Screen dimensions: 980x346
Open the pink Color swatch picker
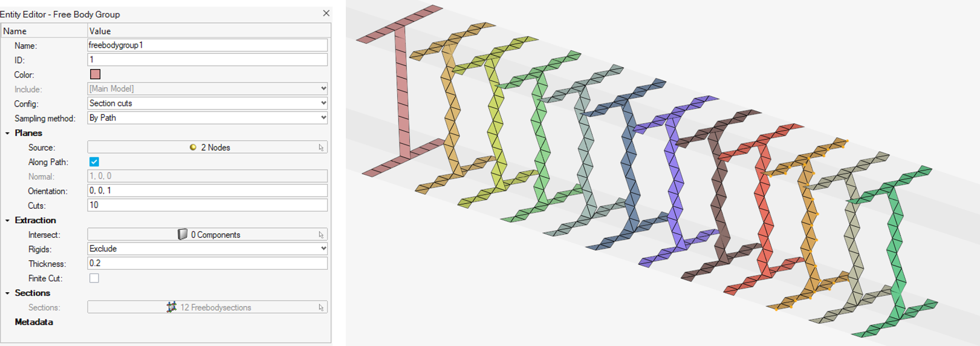pyautogui.click(x=95, y=74)
